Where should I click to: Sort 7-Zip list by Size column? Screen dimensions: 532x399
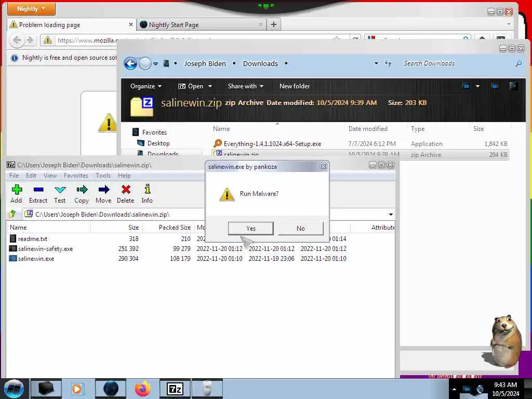(116, 228)
